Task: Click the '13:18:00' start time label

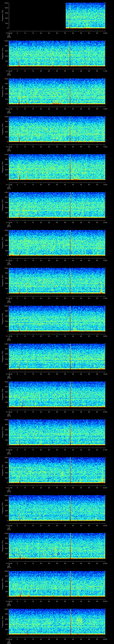Action: coord(9,374)
